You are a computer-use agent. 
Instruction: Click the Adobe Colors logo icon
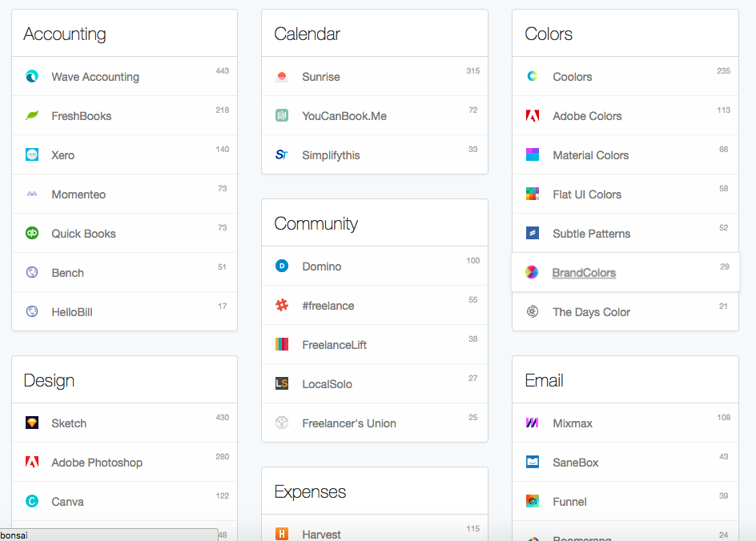pos(533,115)
